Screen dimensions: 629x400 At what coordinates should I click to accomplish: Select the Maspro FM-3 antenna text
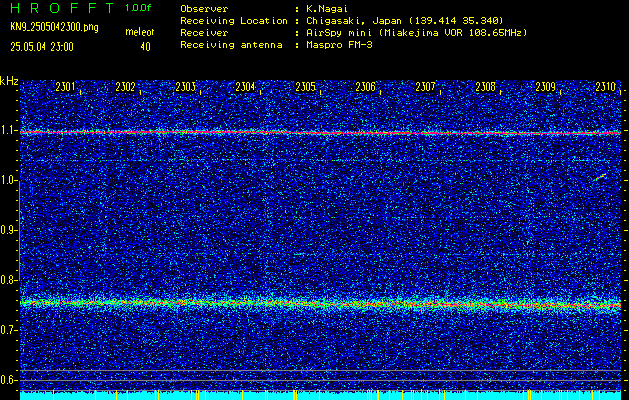pos(337,45)
